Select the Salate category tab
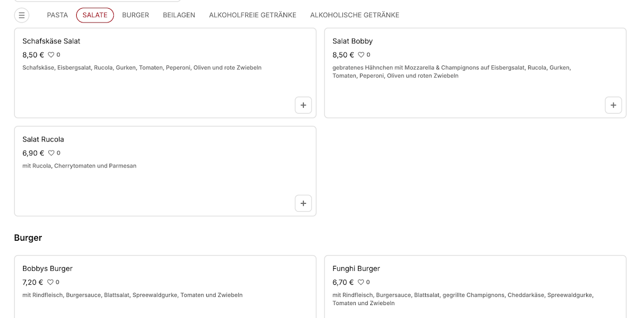 (95, 15)
